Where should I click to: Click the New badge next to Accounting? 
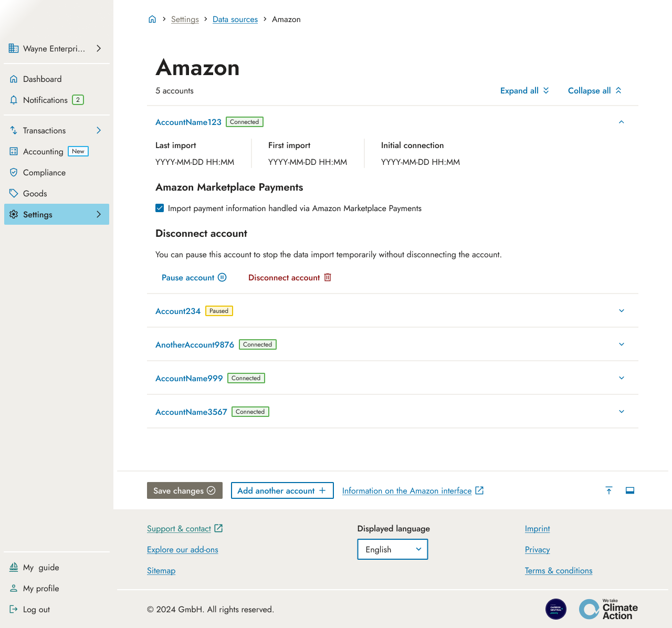tap(78, 151)
